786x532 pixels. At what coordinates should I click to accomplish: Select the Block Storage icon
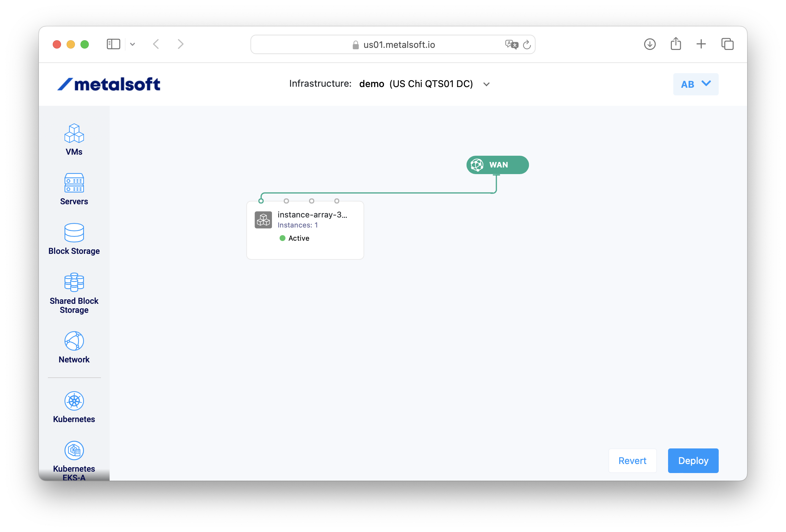point(74,232)
